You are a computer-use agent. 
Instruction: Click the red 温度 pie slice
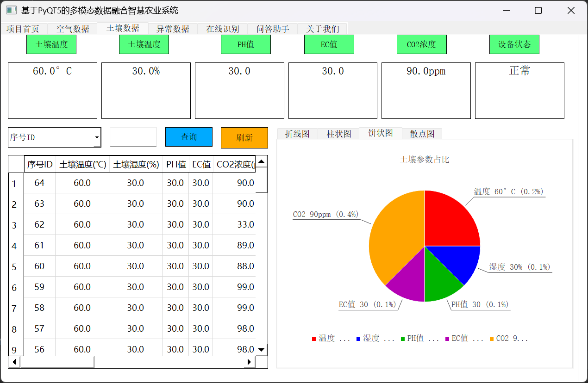[x=448, y=222]
